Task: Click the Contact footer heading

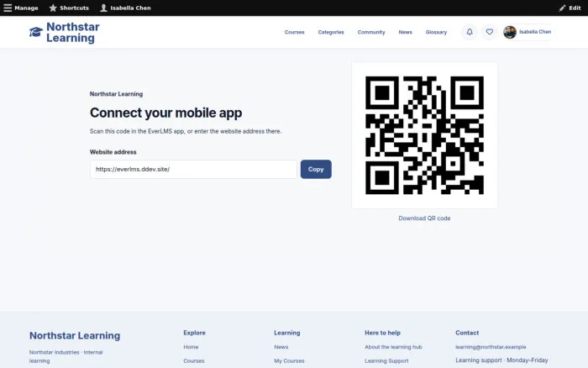Action: (x=467, y=333)
